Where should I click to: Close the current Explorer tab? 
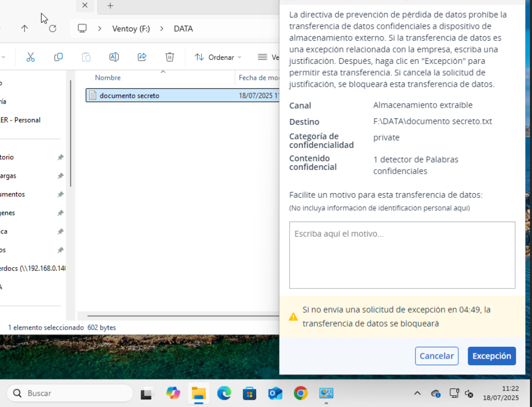coord(85,6)
